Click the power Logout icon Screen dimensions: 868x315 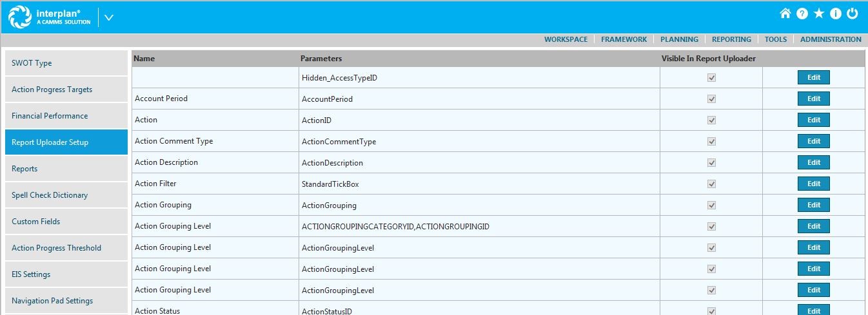pos(853,14)
